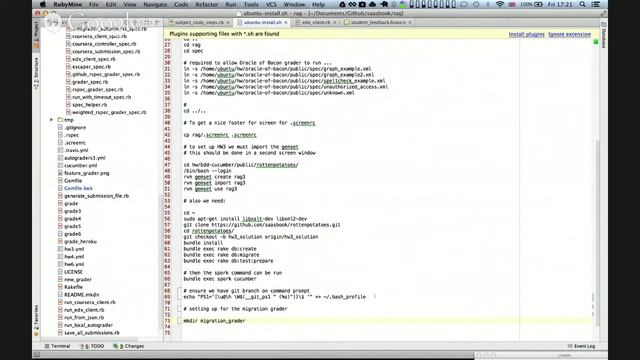Open the RubyMine application menu

68,4
